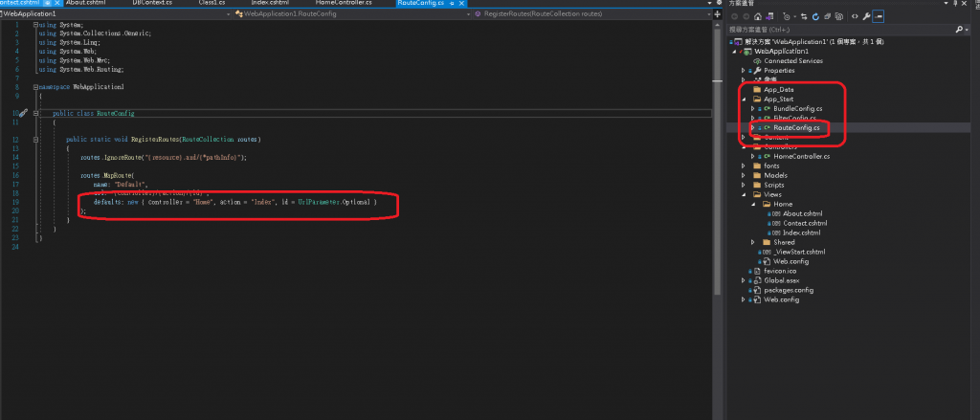Pin the RouteConfig.cs tab

pos(452,3)
